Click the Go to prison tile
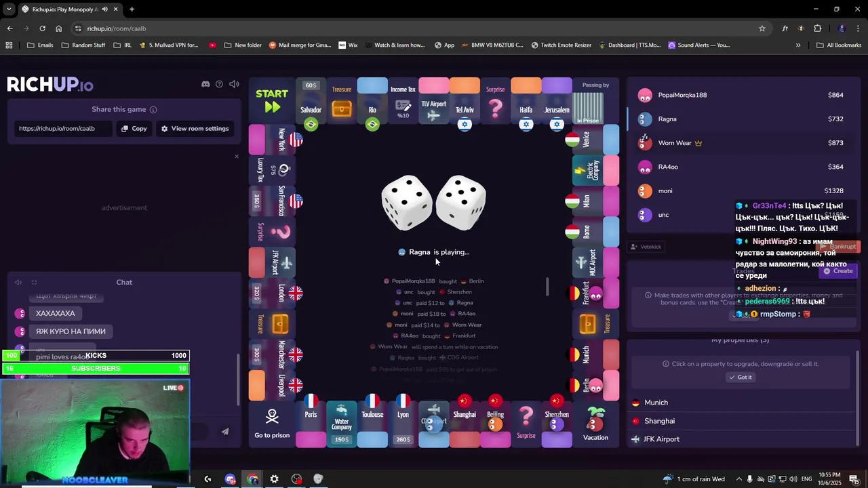Screen dimensions: 868x488 (272, 424)
